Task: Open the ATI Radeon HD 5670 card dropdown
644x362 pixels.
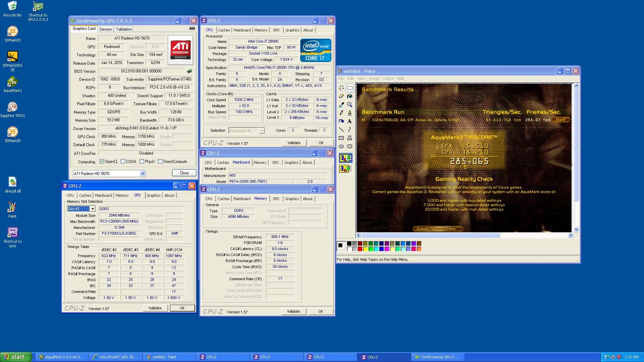Action: [x=142, y=174]
